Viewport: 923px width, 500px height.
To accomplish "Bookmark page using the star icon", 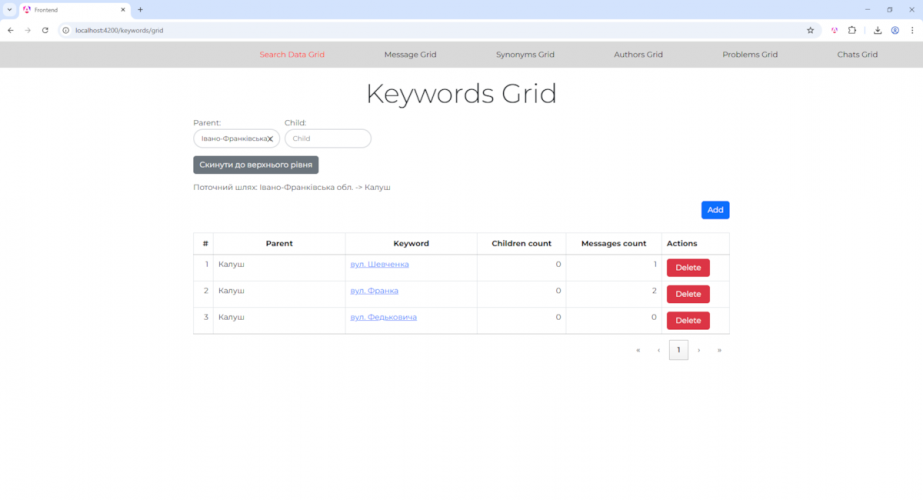I will coord(810,30).
